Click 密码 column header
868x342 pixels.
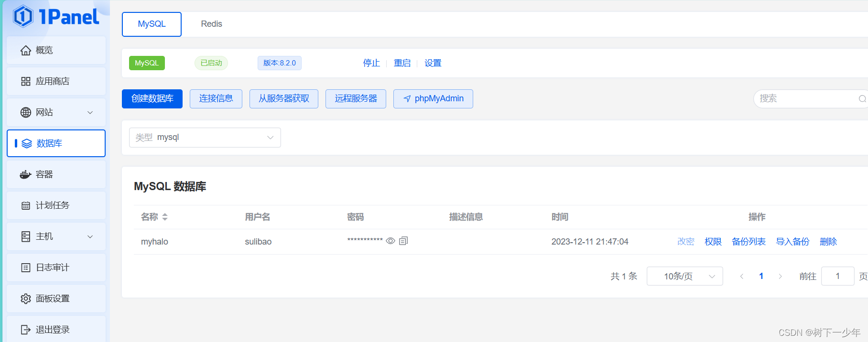(356, 217)
